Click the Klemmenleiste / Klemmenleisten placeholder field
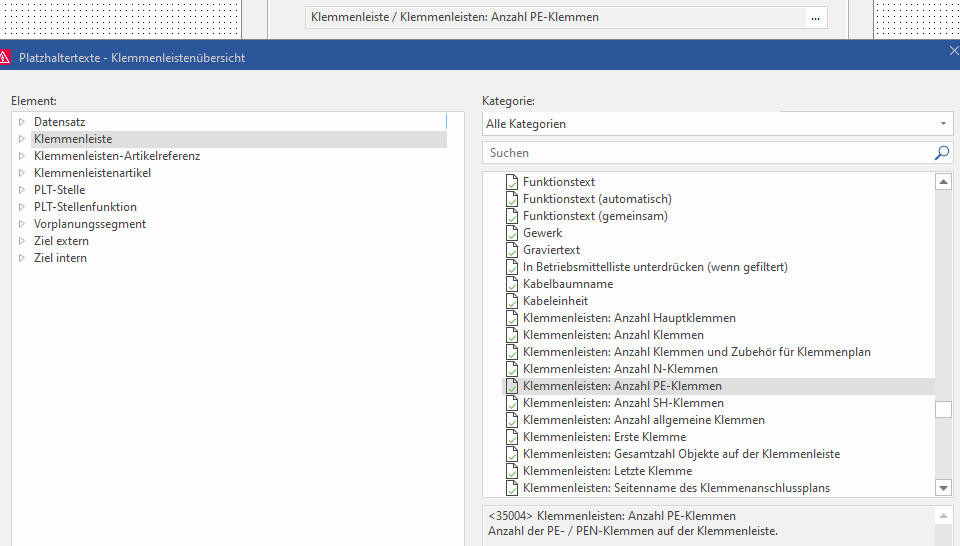 tap(555, 17)
